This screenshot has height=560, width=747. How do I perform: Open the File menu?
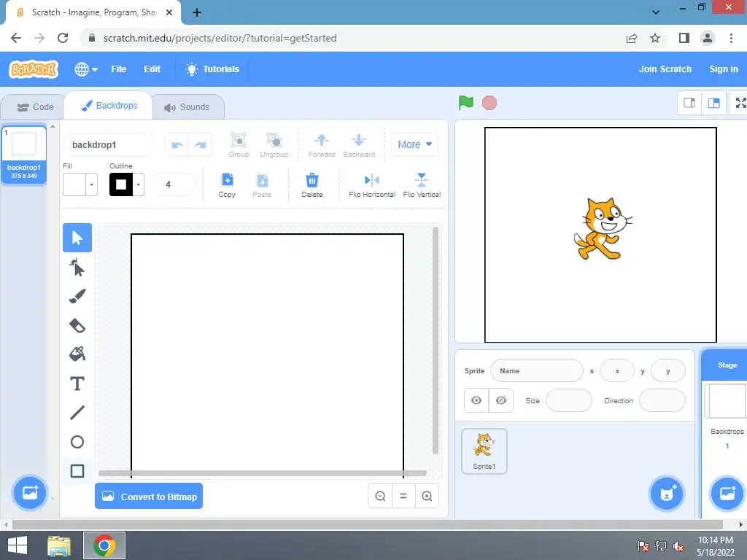point(119,69)
